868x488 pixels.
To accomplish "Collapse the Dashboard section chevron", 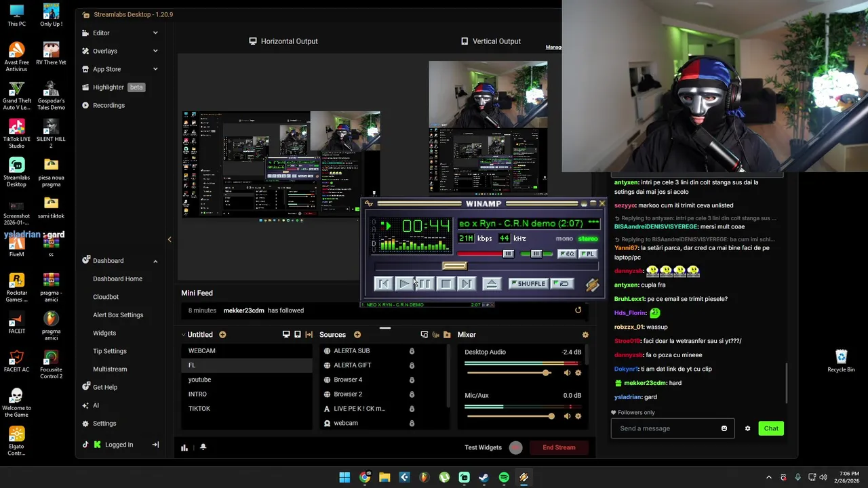I will [155, 261].
